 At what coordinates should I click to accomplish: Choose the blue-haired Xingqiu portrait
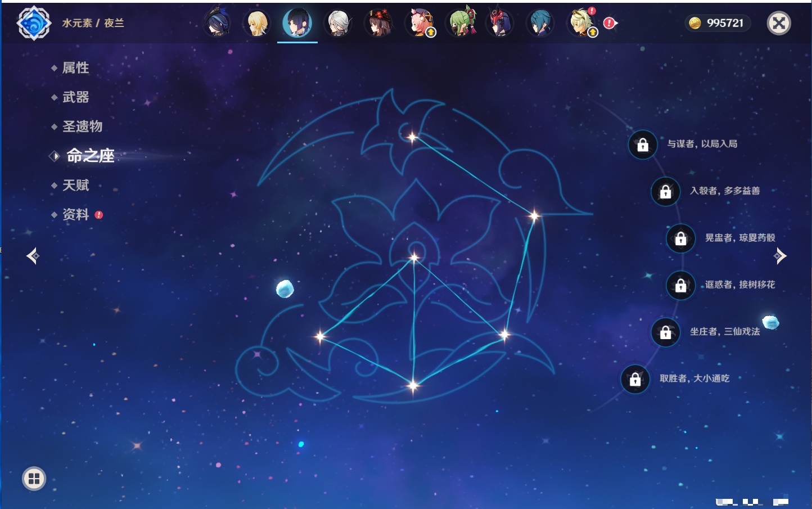(540, 24)
